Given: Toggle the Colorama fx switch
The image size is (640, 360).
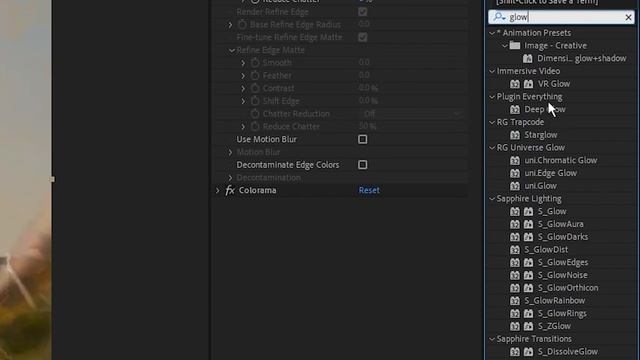Looking at the screenshot, I should 230,190.
